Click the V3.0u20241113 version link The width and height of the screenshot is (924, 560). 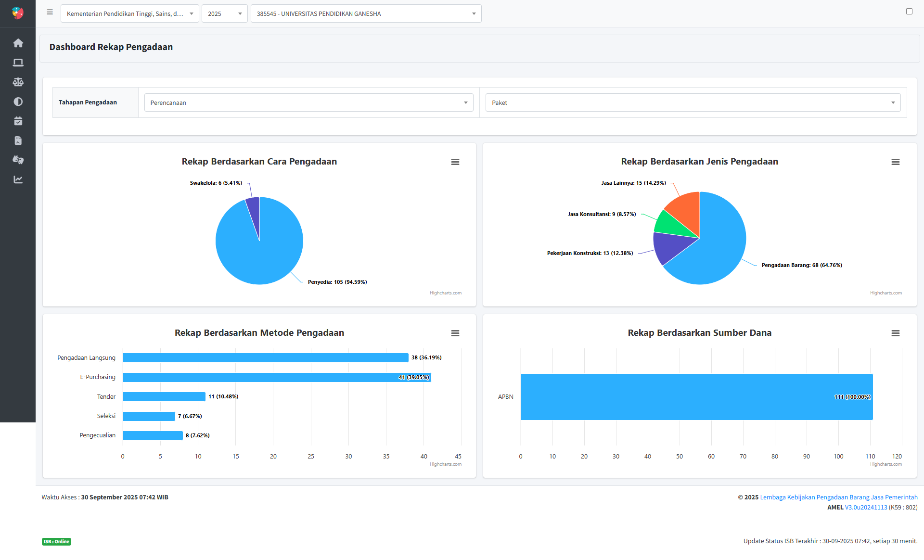coord(866,507)
